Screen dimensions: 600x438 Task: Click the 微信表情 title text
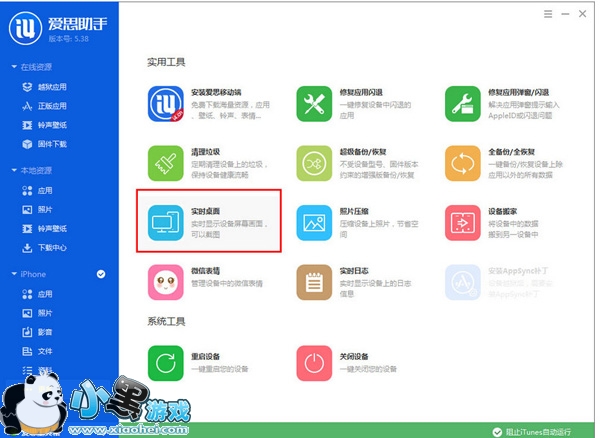tap(205, 271)
